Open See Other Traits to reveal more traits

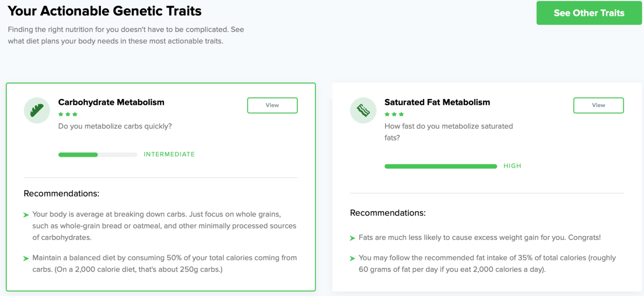coord(589,13)
